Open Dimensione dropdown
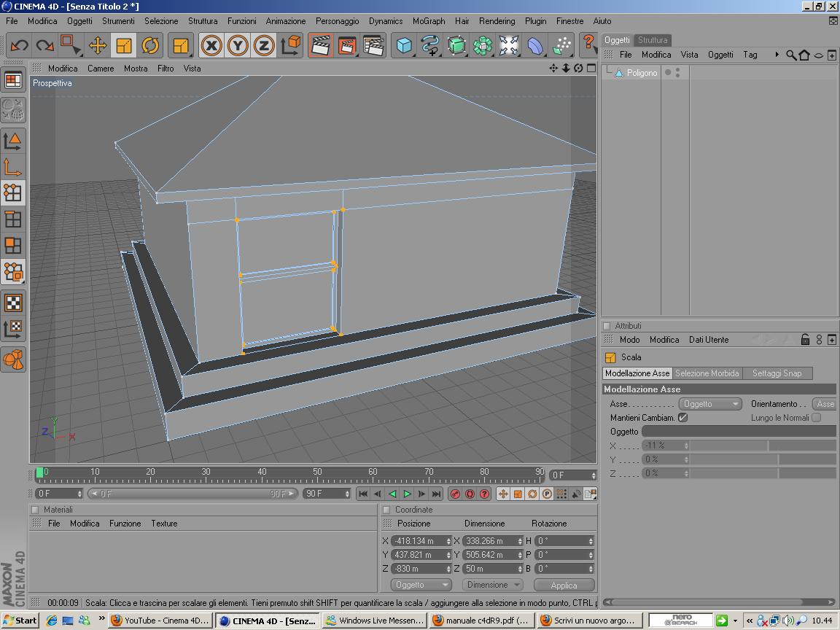The height and width of the screenshot is (630, 840). pos(492,585)
